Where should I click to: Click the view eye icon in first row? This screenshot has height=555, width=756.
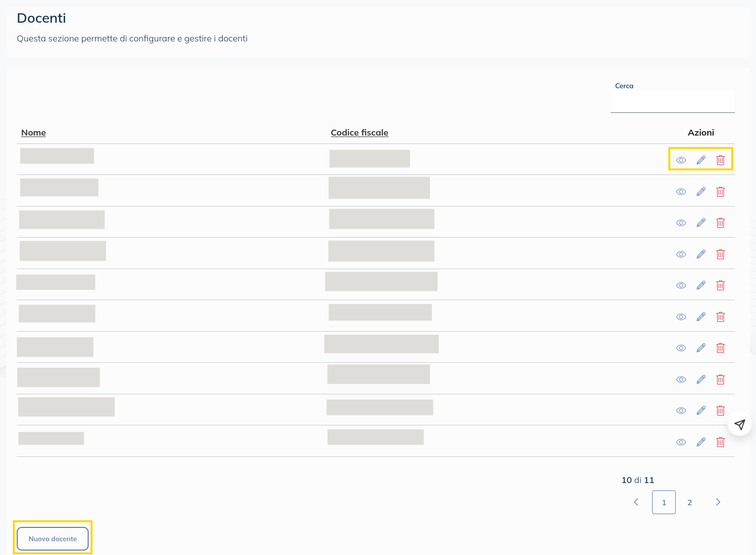(x=681, y=160)
